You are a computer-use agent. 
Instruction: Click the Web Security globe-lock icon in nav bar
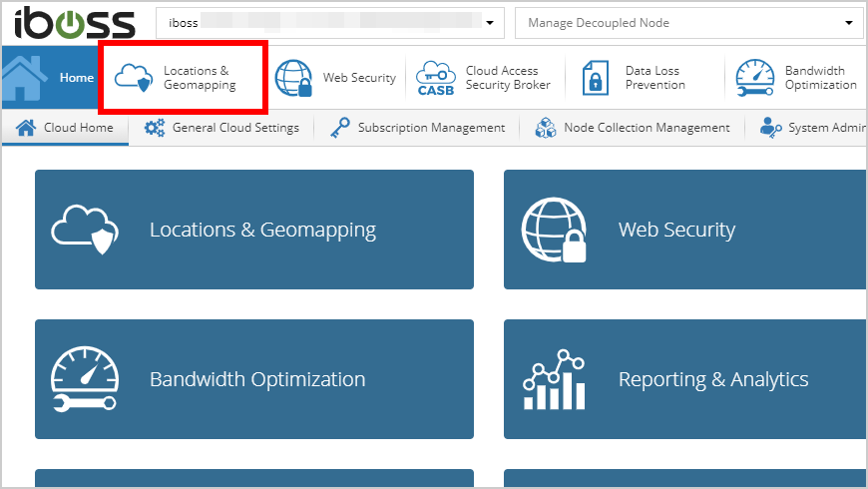point(293,78)
